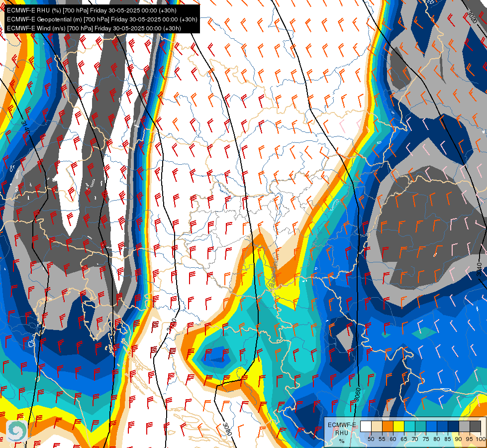Click the legend title ECMWF-E
Viewport: 487px width, 448px height.
pos(342,425)
